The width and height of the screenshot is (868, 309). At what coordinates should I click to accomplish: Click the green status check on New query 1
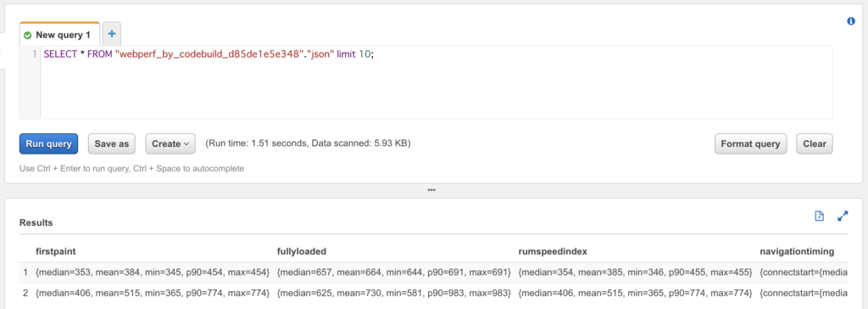point(28,35)
